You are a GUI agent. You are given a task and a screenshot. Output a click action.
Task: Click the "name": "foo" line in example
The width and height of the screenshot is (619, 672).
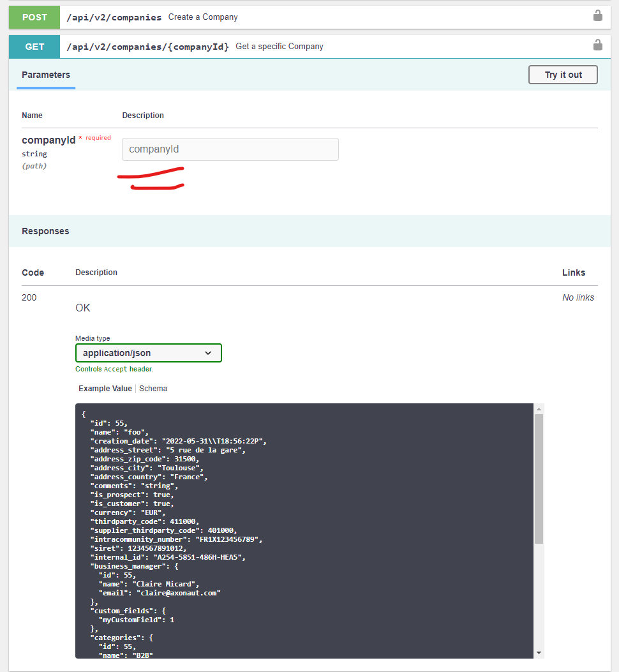point(119,432)
